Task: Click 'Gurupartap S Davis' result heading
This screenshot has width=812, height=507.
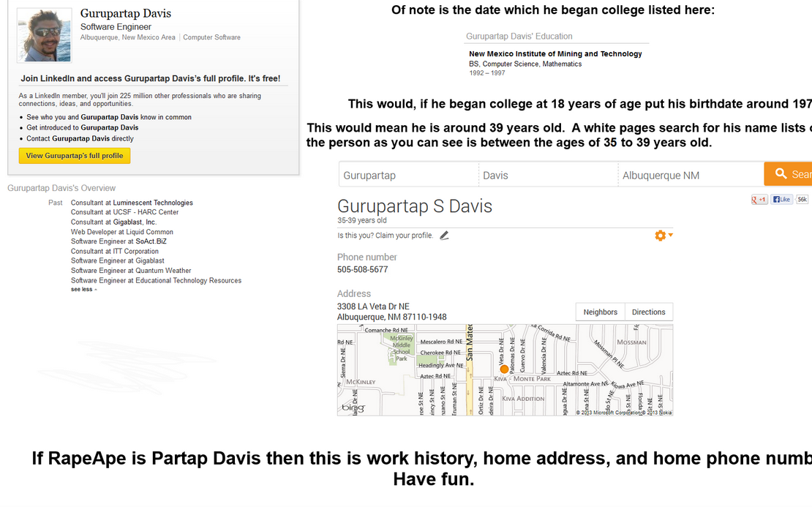Action: 415,206
